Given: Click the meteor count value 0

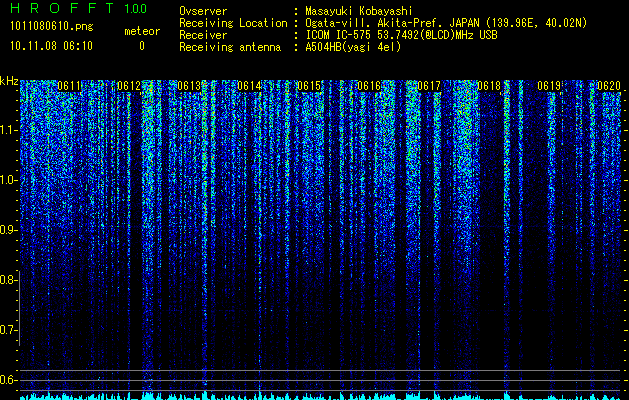Looking at the screenshot, I should (142, 46).
